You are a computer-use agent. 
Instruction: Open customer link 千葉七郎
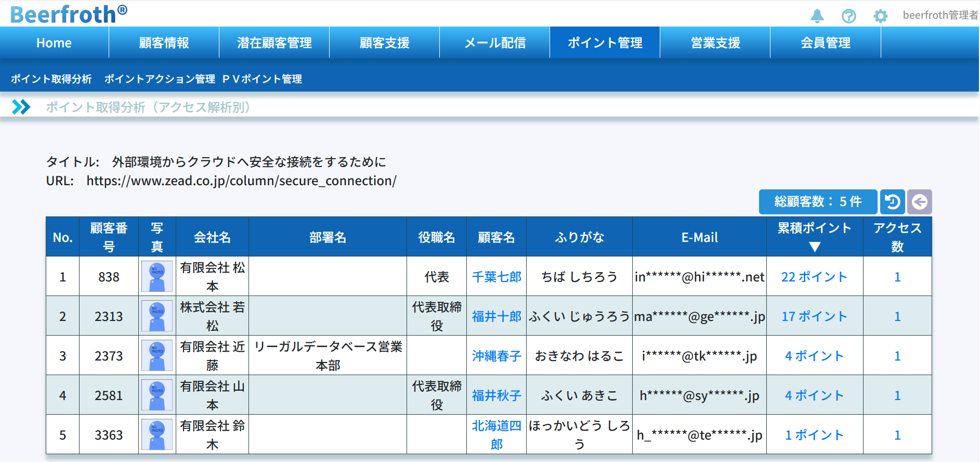point(496,277)
